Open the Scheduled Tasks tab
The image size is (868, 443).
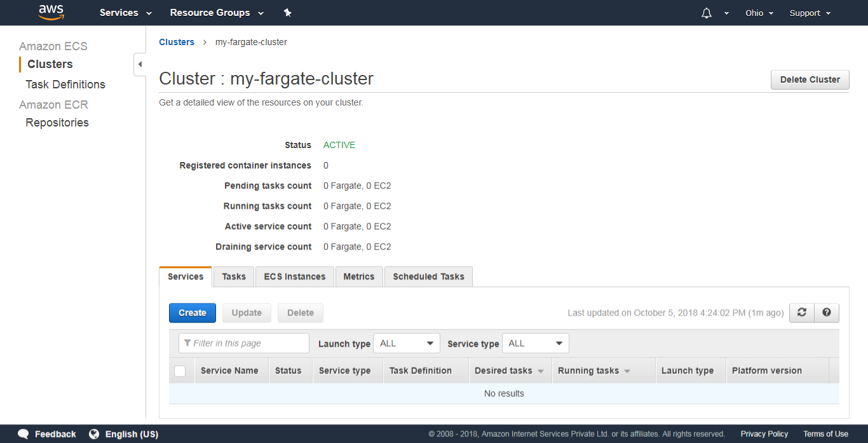[x=428, y=276]
